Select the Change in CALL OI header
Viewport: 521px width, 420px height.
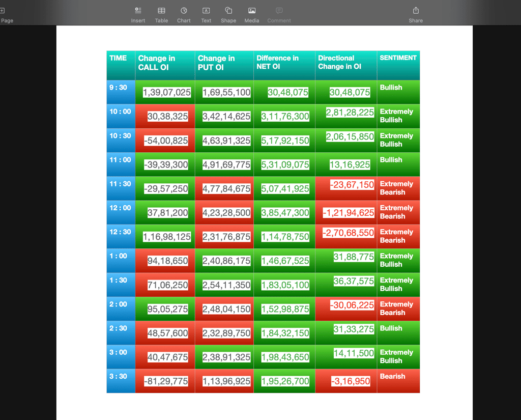coord(165,66)
